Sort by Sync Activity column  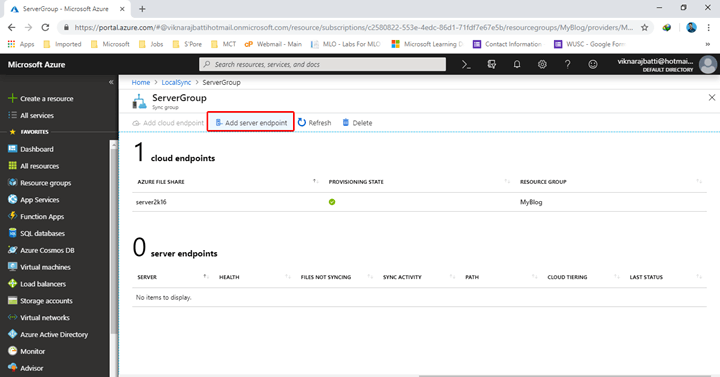click(402, 277)
